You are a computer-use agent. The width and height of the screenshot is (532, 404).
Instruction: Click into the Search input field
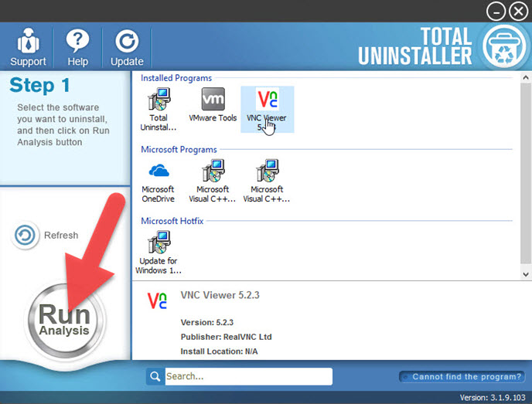(x=249, y=376)
